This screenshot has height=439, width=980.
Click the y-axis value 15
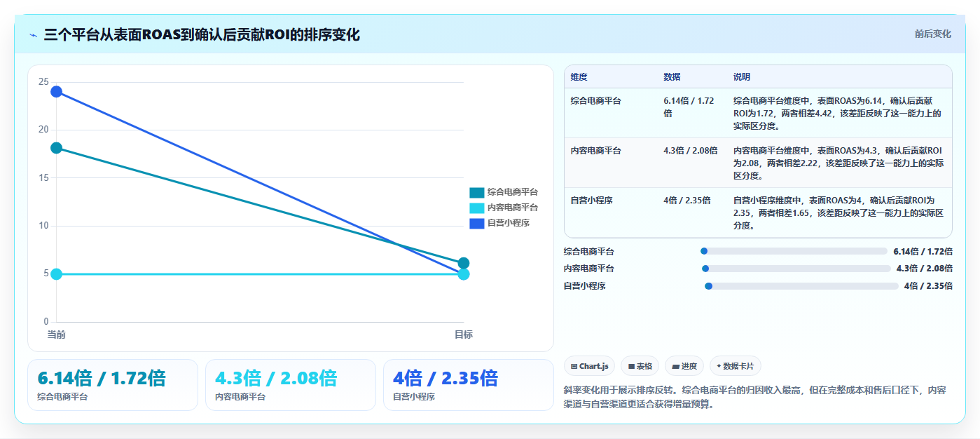tap(43, 178)
